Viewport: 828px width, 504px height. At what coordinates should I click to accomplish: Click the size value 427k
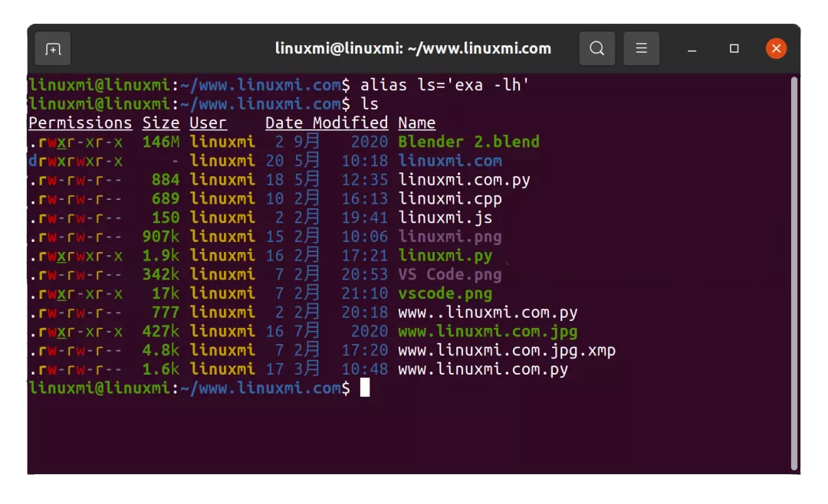click(160, 332)
